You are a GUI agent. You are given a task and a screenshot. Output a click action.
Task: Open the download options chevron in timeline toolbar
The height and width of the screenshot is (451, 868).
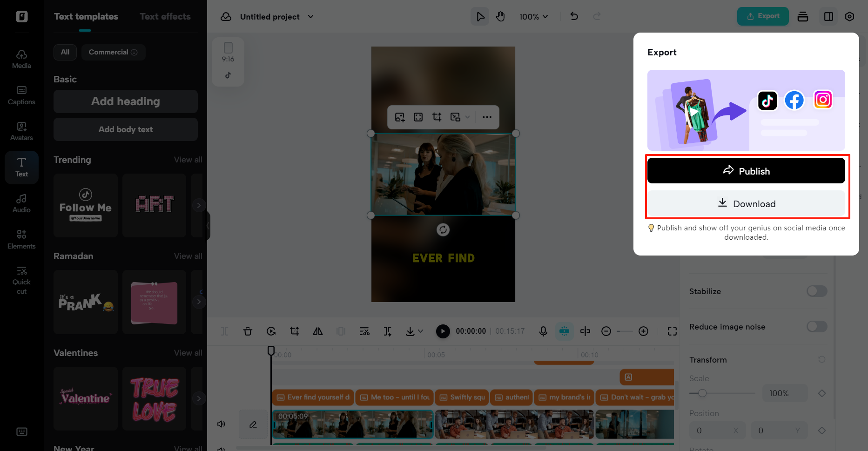pos(420,331)
